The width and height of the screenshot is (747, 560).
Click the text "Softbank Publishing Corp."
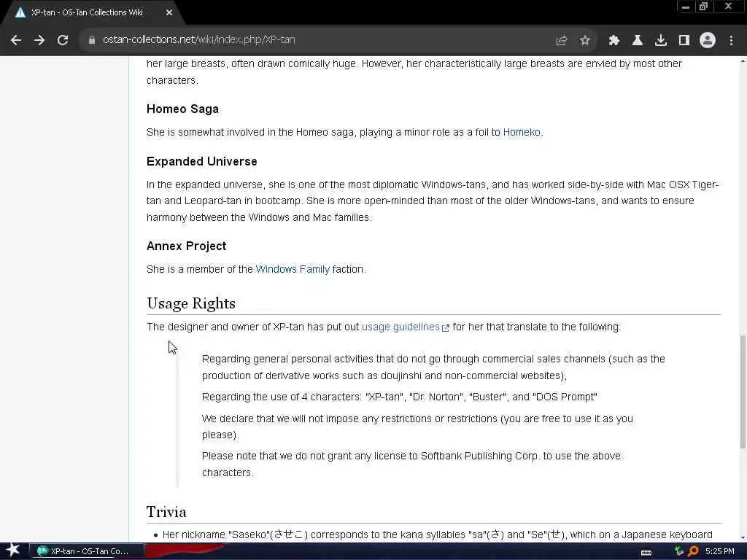[x=480, y=456]
